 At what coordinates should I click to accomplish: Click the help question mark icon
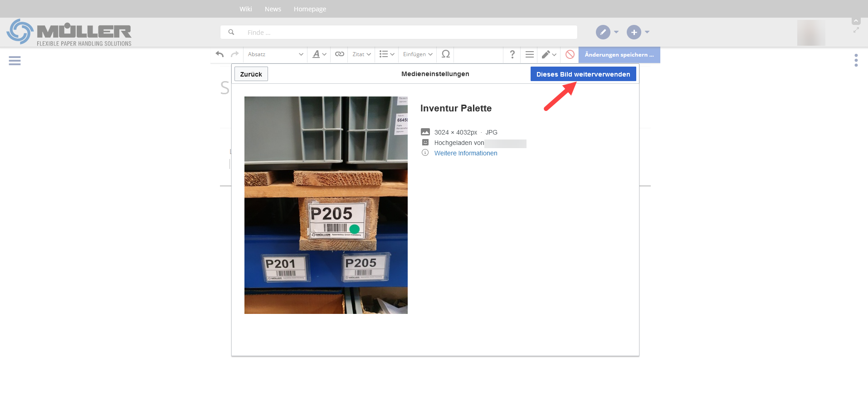pyautogui.click(x=512, y=54)
